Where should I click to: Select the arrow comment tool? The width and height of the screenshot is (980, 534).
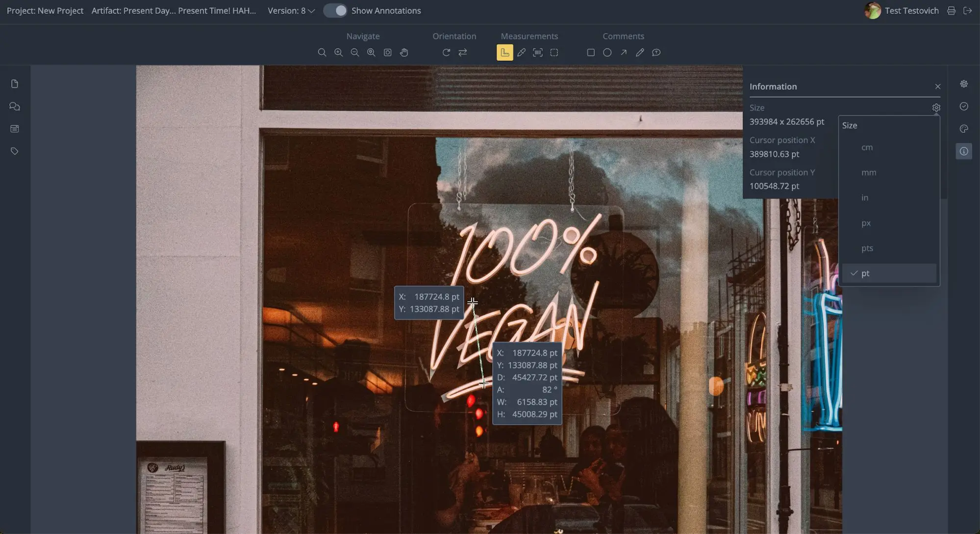(624, 52)
